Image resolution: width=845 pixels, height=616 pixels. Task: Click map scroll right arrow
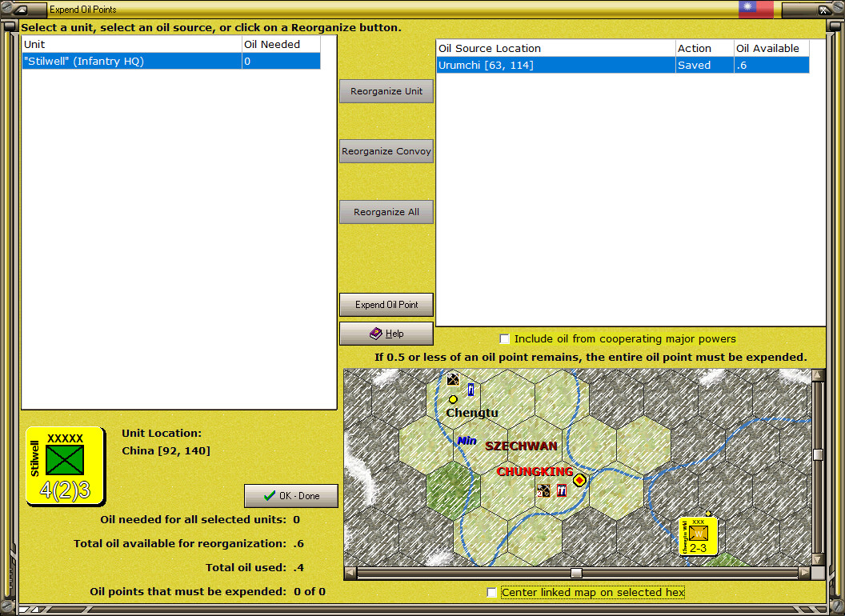pos(804,573)
